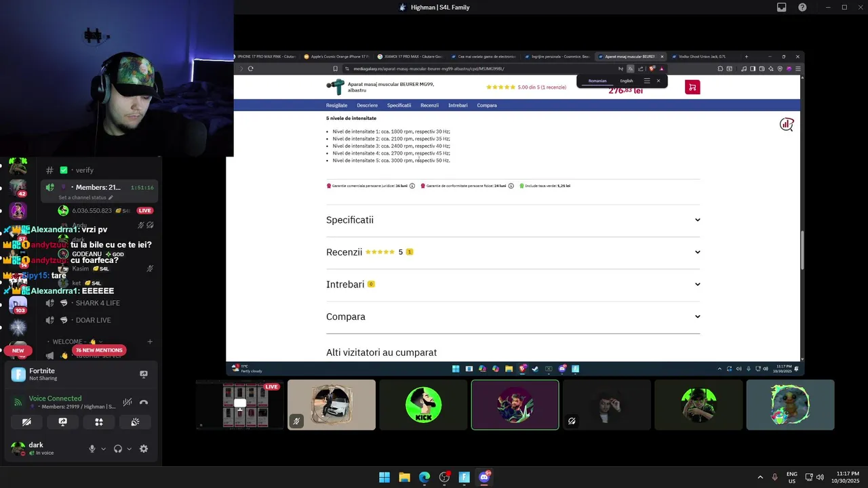Choose English in translation popup

click(627, 81)
